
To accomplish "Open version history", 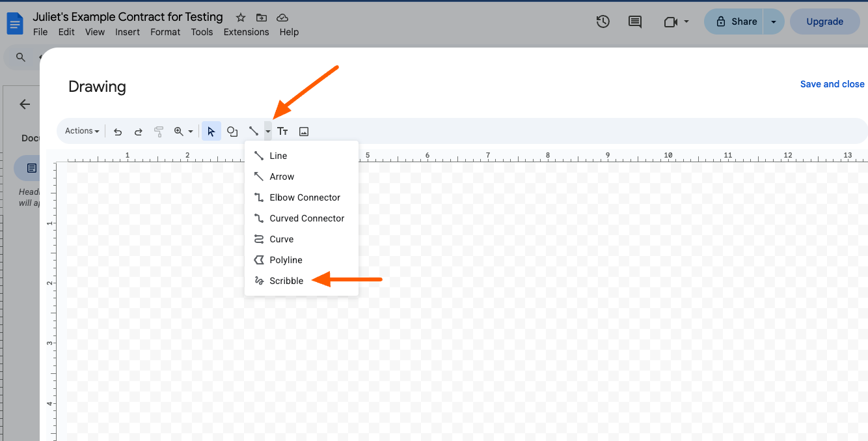I will pos(603,21).
